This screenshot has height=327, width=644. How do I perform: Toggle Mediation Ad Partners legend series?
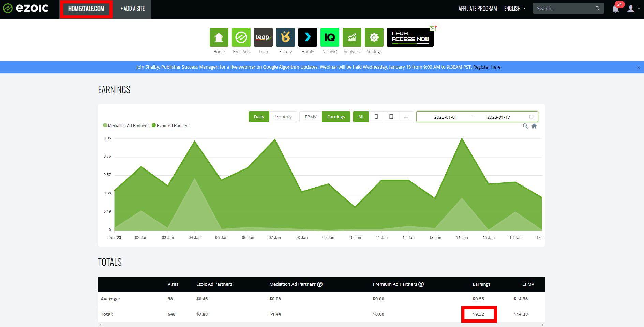[x=125, y=125]
